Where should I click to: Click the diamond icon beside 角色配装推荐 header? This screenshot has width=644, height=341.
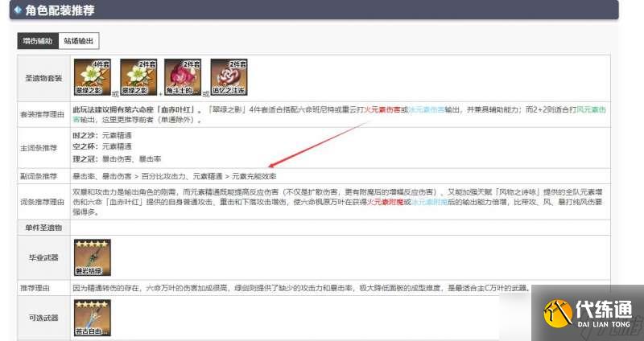(18, 10)
